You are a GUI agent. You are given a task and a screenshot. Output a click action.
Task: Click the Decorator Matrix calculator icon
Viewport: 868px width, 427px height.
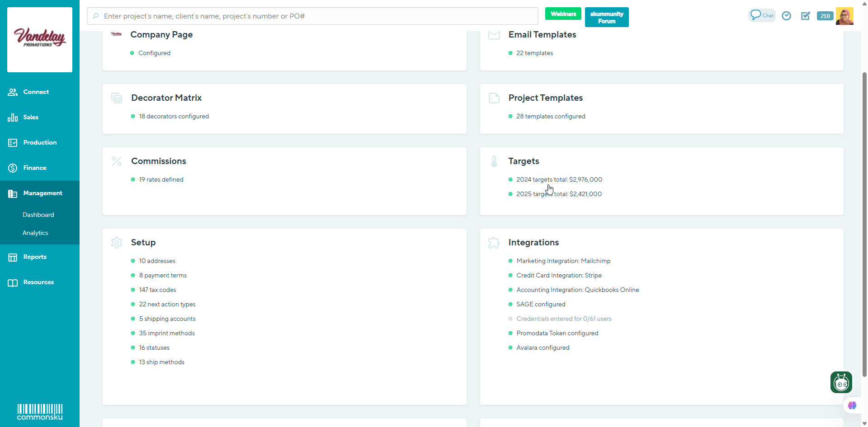coord(117,98)
